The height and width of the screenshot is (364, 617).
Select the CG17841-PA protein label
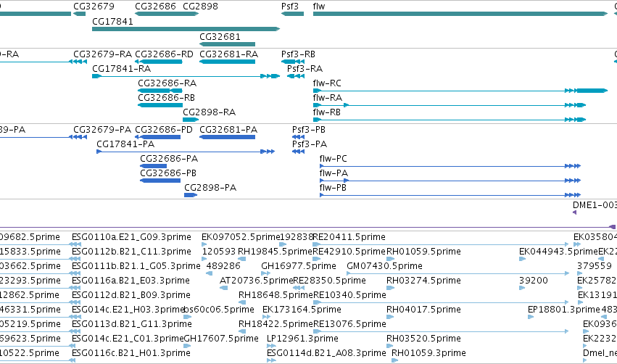click(x=125, y=144)
